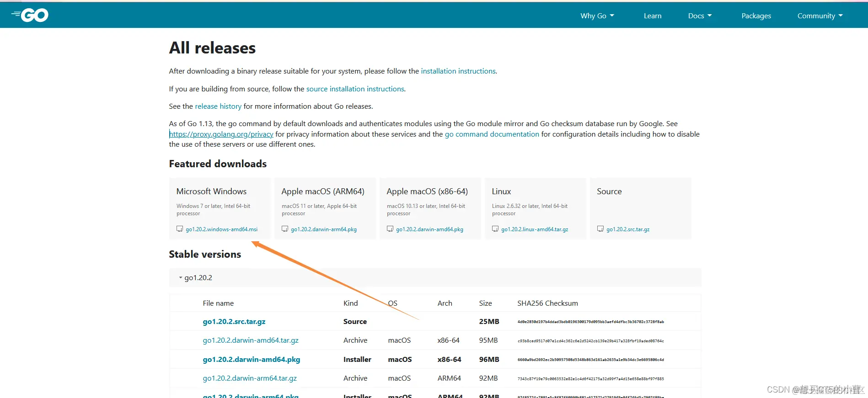Click the Linux card title
868x398 pixels.
tap(501, 191)
